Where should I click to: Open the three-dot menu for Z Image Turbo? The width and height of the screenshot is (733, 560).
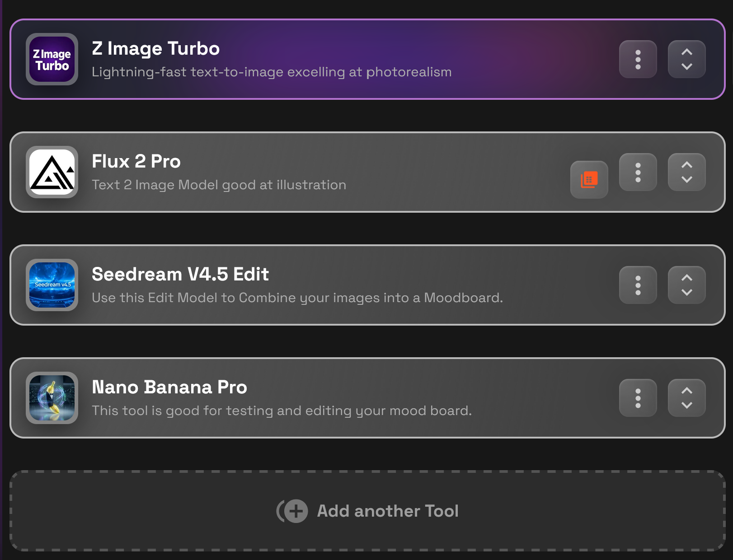[638, 59]
